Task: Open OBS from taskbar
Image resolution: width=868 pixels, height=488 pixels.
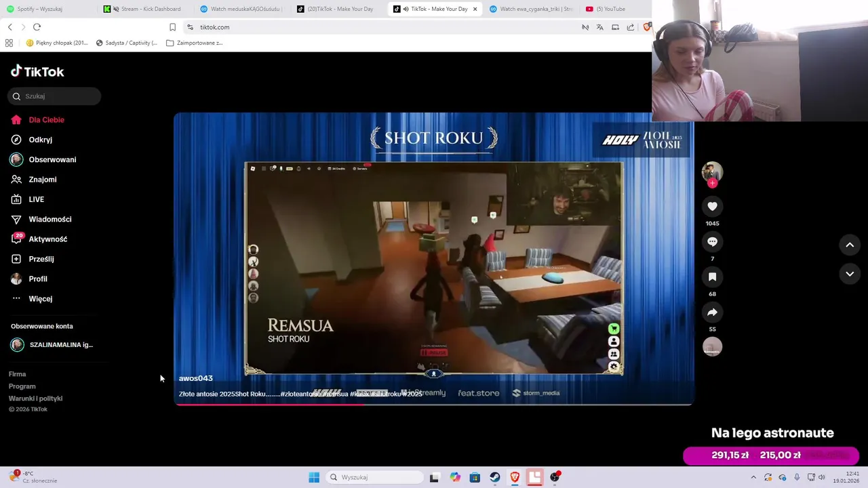Action: tap(555, 477)
